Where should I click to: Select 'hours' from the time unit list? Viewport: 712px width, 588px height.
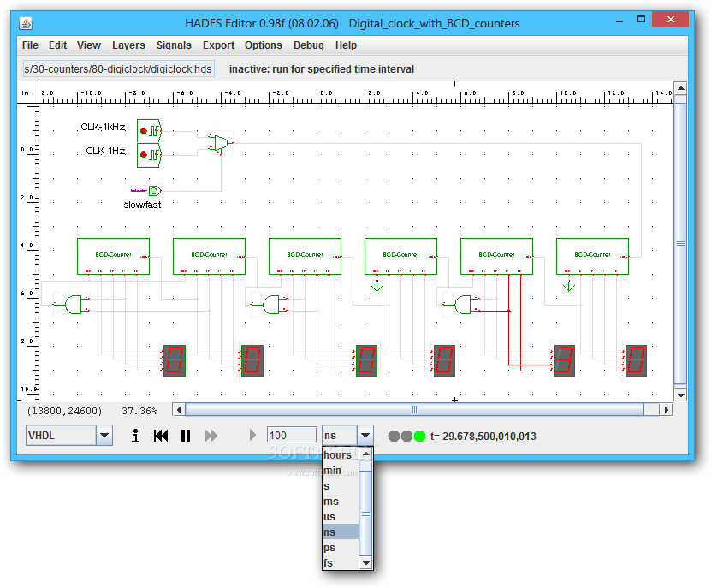tap(341, 455)
